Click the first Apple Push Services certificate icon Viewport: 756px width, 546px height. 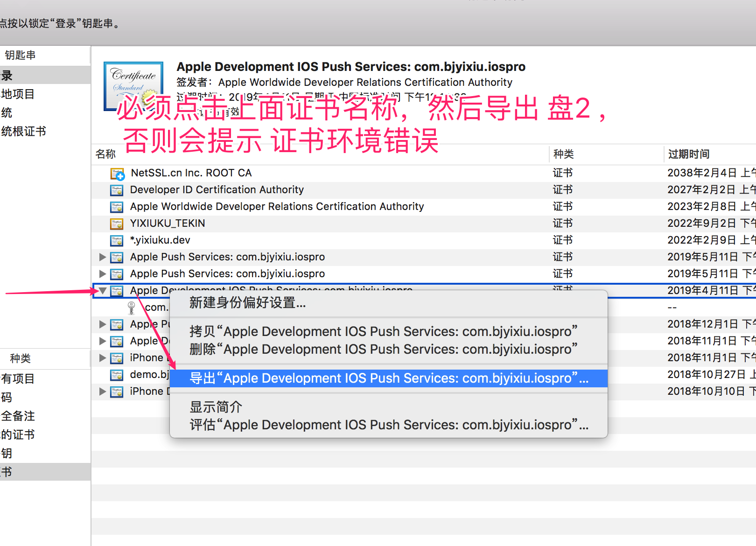pos(117,257)
